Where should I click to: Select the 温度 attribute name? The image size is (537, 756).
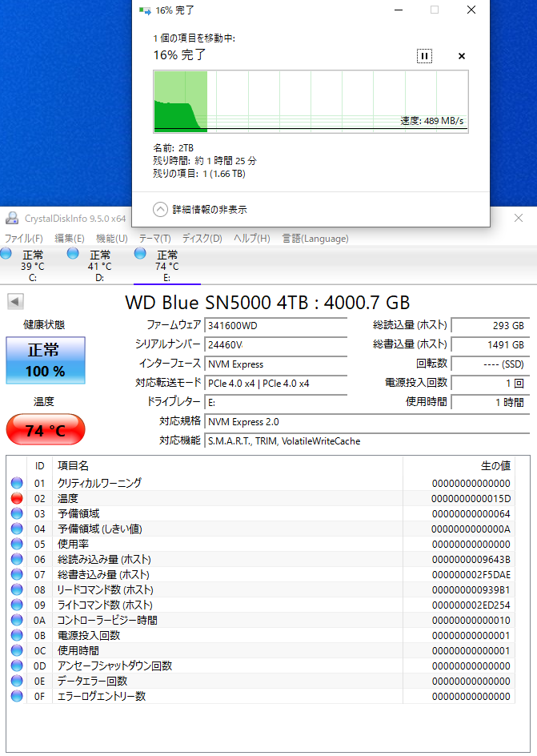pos(67,498)
